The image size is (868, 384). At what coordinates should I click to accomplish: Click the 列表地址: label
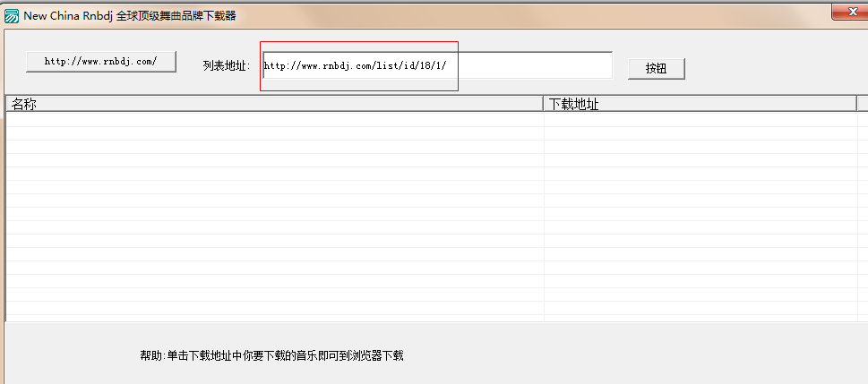pos(227,66)
